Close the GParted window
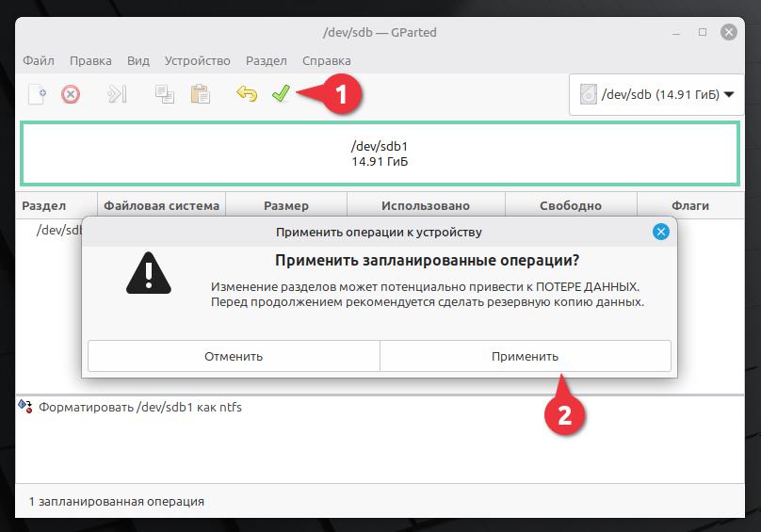Screen dimensions: 761x532 click(728, 32)
